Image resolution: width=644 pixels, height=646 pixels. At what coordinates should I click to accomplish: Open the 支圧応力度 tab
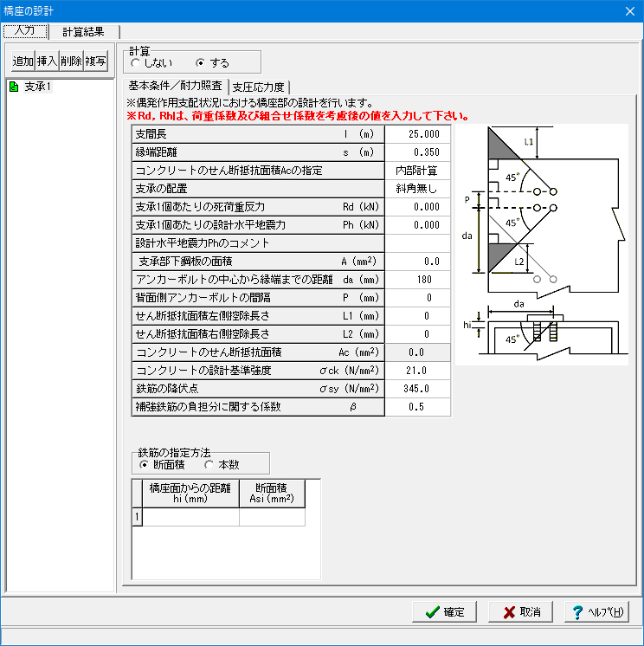(x=259, y=87)
